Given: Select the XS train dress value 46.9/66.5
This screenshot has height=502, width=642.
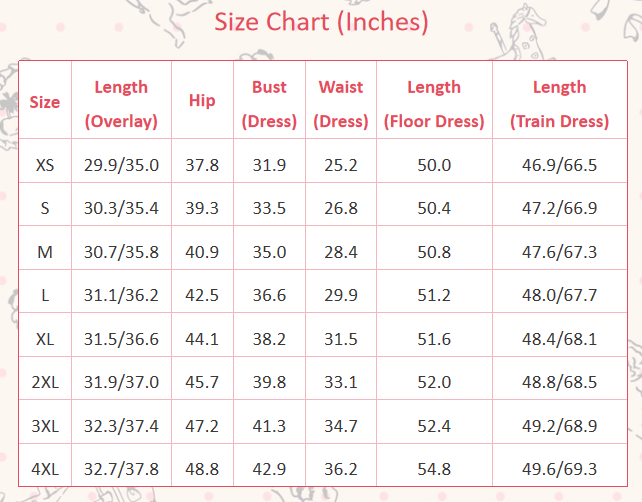Looking at the screenshot, I should [x=559, y=165].
